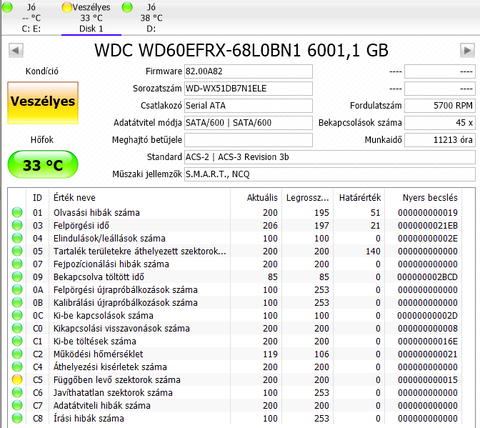Click the power on count 45 x field

tap(440, 123)
